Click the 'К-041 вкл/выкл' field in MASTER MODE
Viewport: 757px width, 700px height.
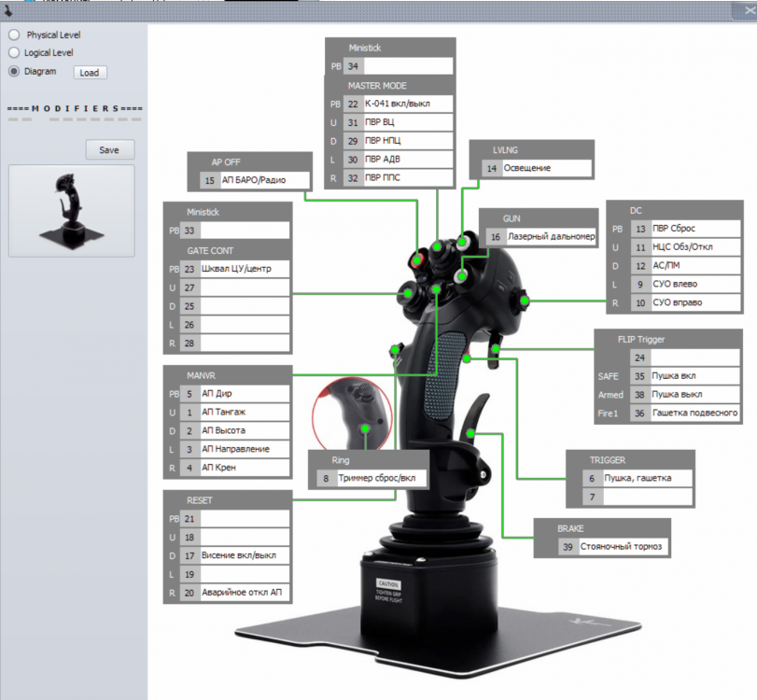pos(407,104)
